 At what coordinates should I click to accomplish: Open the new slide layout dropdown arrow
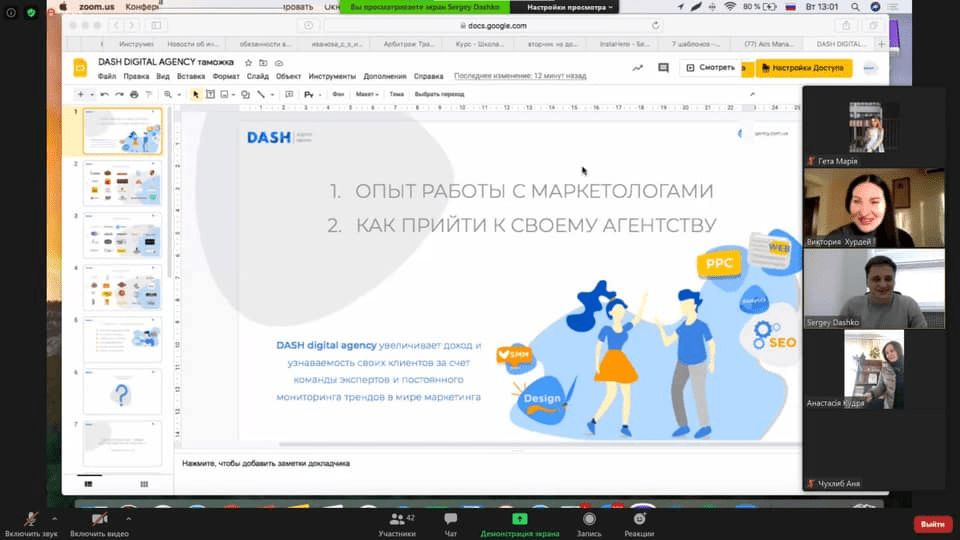[x=92, y=95]
